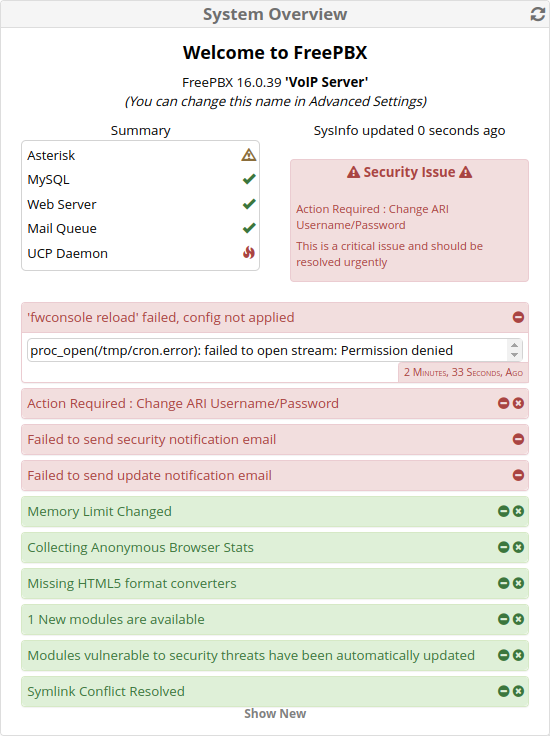Click the Web Server green checkmark icon
Image resolution: width=550 pixels, height=736 pixels.
click(x=249, y=204)
